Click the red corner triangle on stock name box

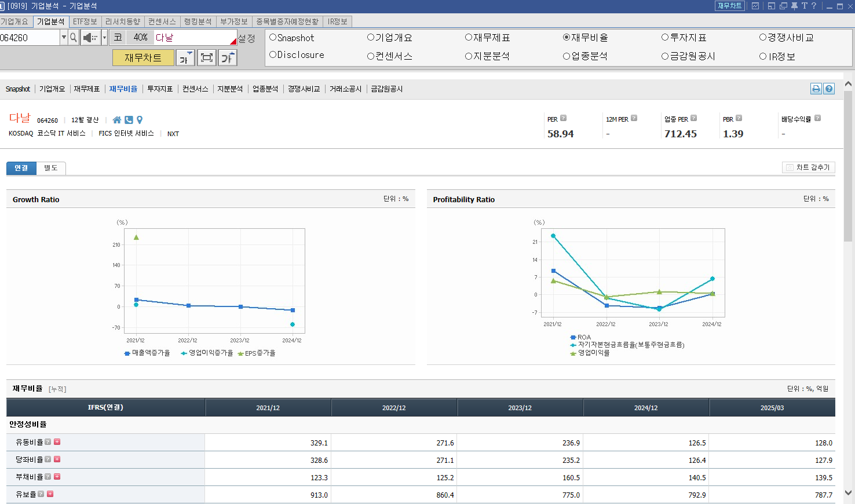coord(233,41)
